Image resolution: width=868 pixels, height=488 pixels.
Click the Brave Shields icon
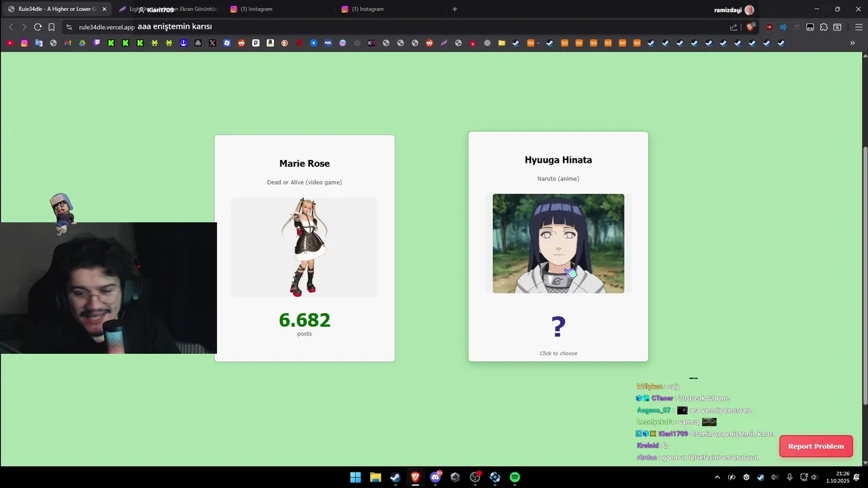(750, 27)
